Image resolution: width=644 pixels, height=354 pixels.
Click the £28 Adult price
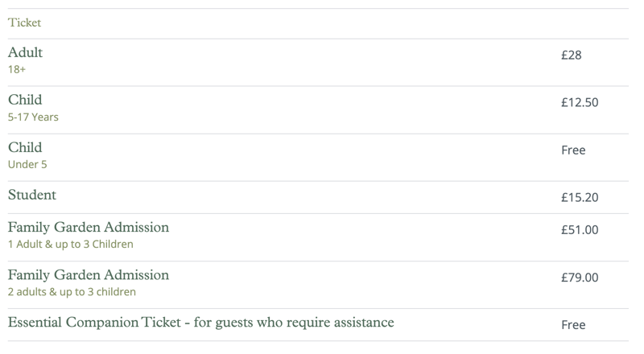(x=571, y=56)
